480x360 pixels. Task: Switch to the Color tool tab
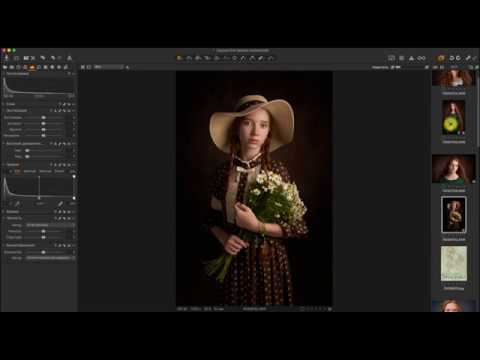click(x=25, y=67)
